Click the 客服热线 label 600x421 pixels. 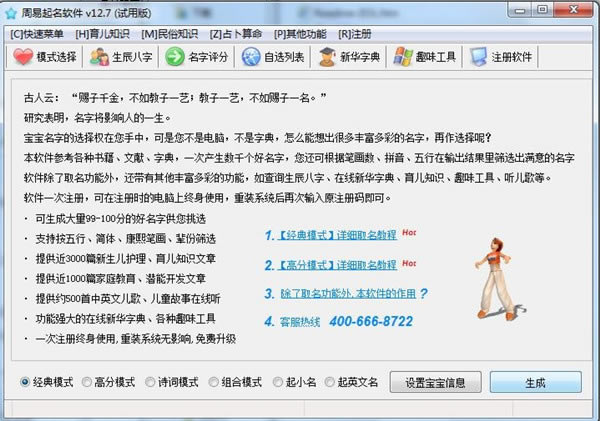300,322
